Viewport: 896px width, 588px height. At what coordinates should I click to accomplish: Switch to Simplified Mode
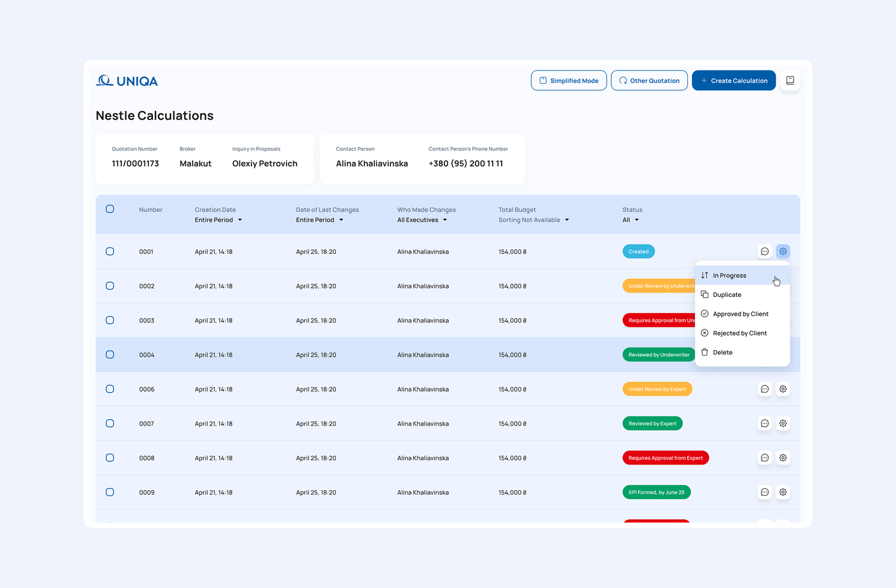pos(568,81)
